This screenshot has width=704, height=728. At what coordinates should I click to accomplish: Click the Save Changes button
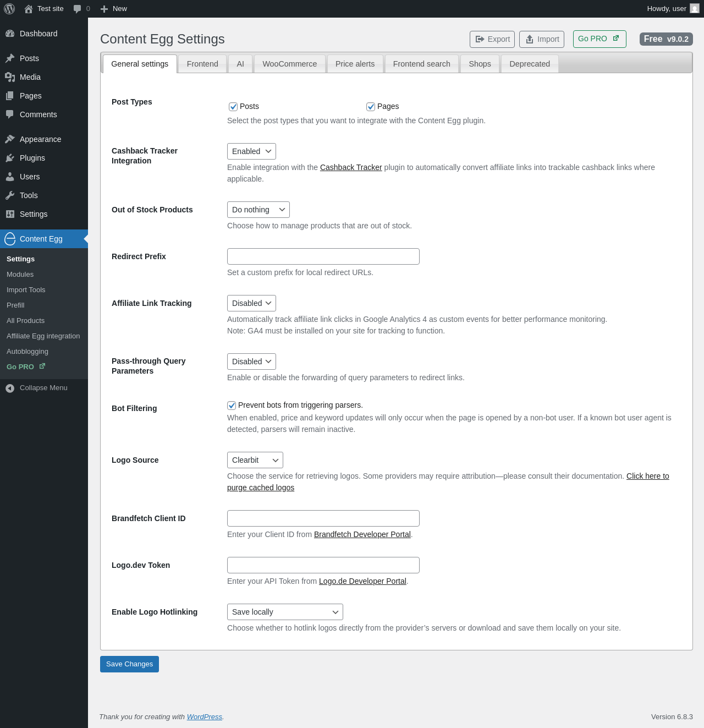(x=129, y=664)
